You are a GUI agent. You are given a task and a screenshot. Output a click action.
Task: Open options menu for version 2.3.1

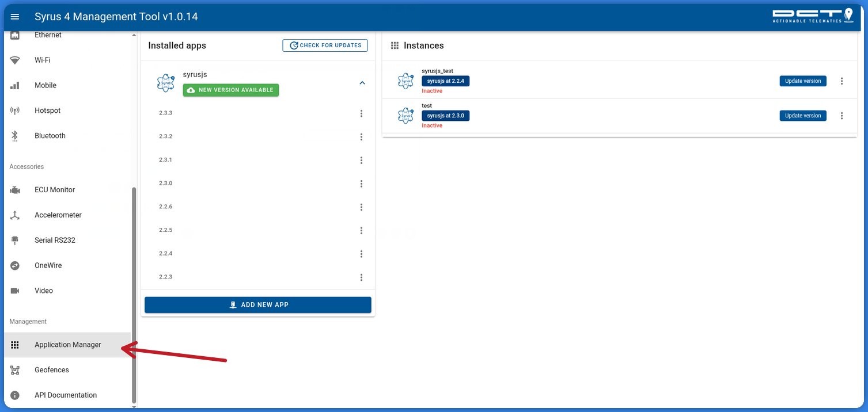coord(361,160)
